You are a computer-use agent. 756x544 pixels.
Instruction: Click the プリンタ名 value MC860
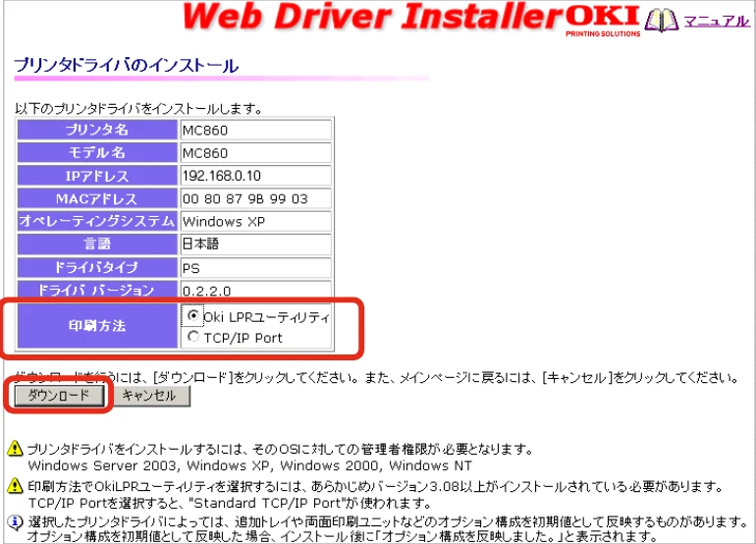pyautogui.click(x=256, y=130)
